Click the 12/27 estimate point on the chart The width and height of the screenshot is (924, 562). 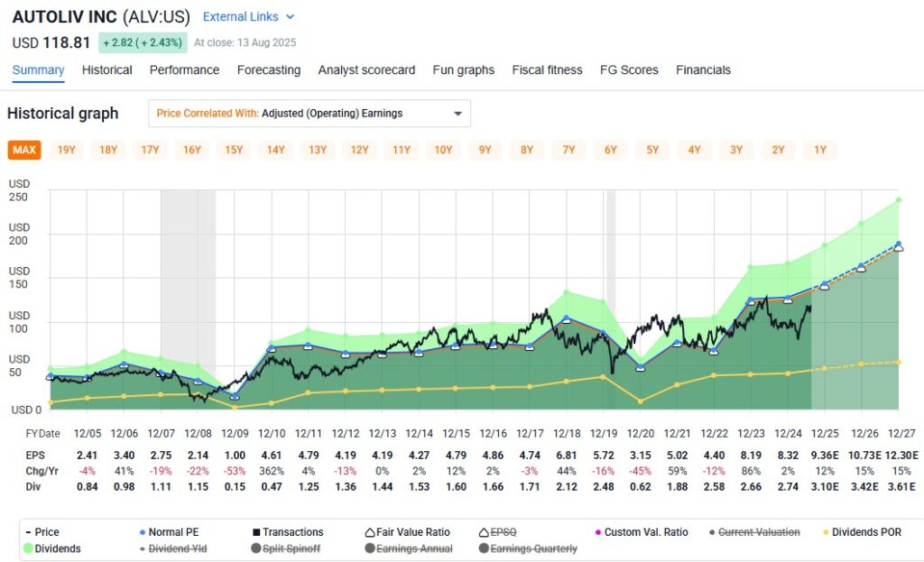click(x=897, y=242)
